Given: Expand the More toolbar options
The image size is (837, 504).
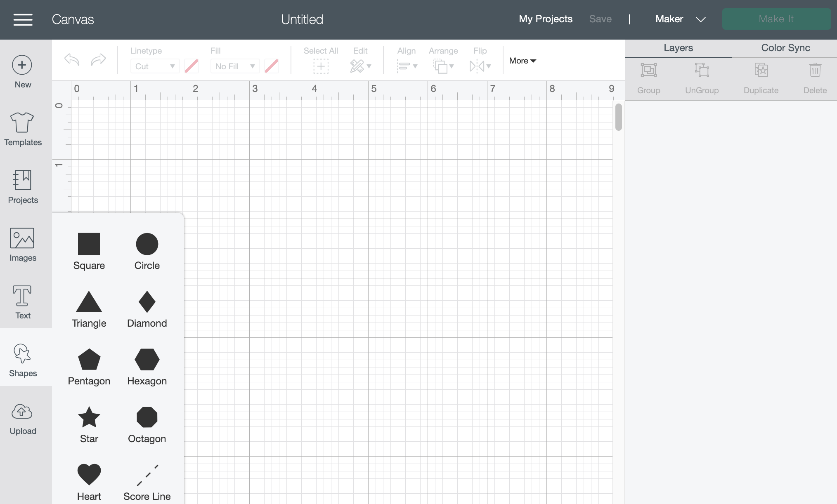Looking at the screenshot, I should [523, 61].
